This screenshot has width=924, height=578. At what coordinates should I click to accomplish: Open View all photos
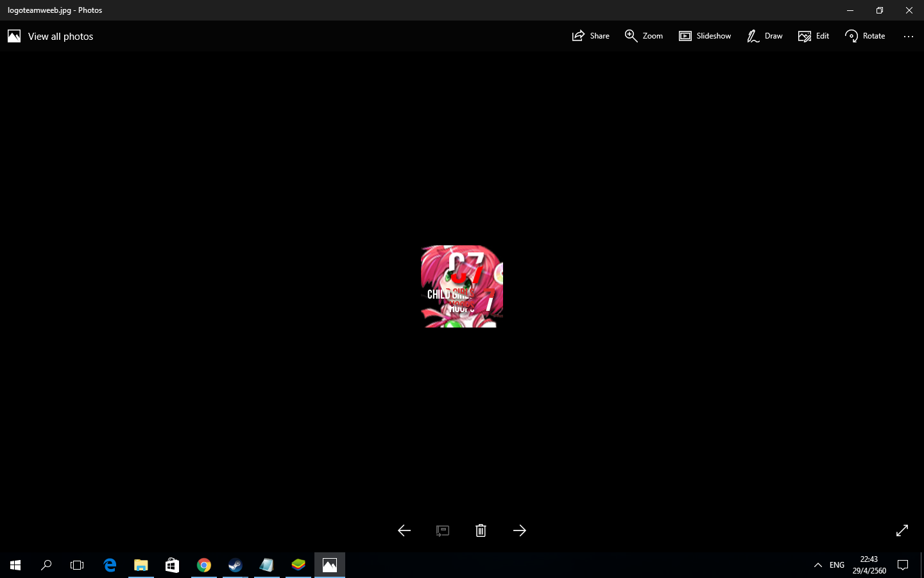[51, 36]
